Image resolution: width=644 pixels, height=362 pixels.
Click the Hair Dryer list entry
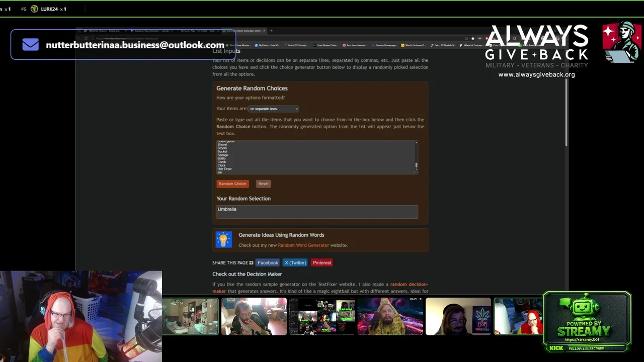coord(224,169)
